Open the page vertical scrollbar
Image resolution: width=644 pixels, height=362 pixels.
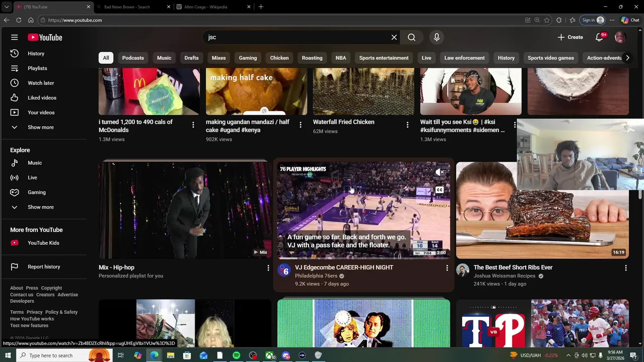tap(640, 194)
